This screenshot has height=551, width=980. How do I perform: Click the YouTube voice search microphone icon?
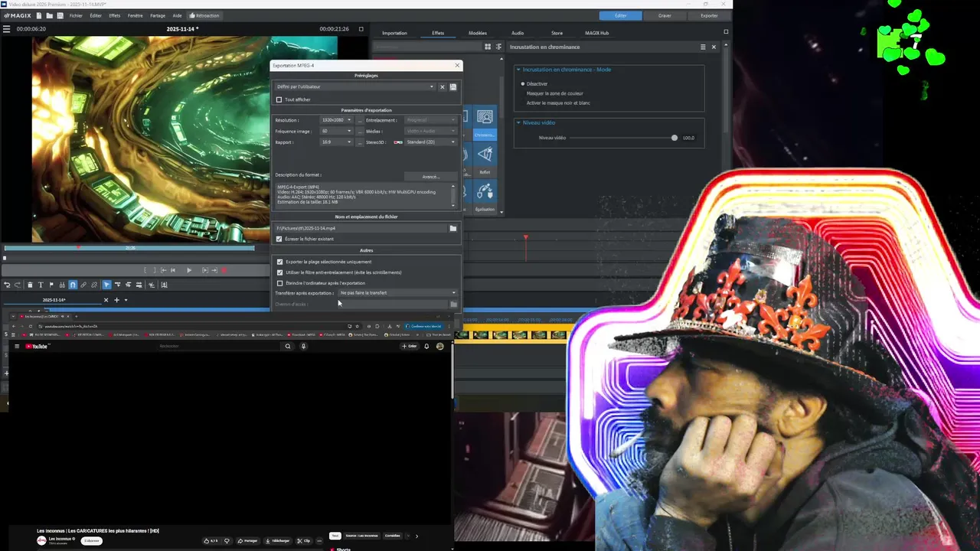(x=303, y=346)
